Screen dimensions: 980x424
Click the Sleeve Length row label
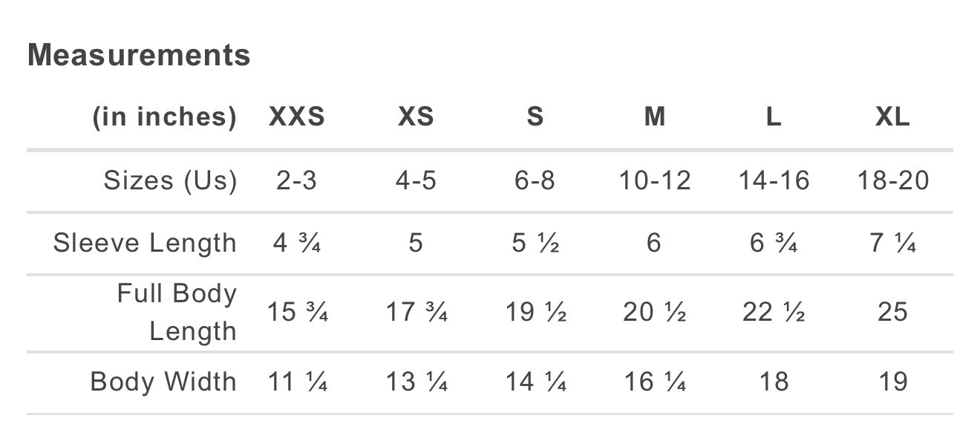click(x=145, y=244)
